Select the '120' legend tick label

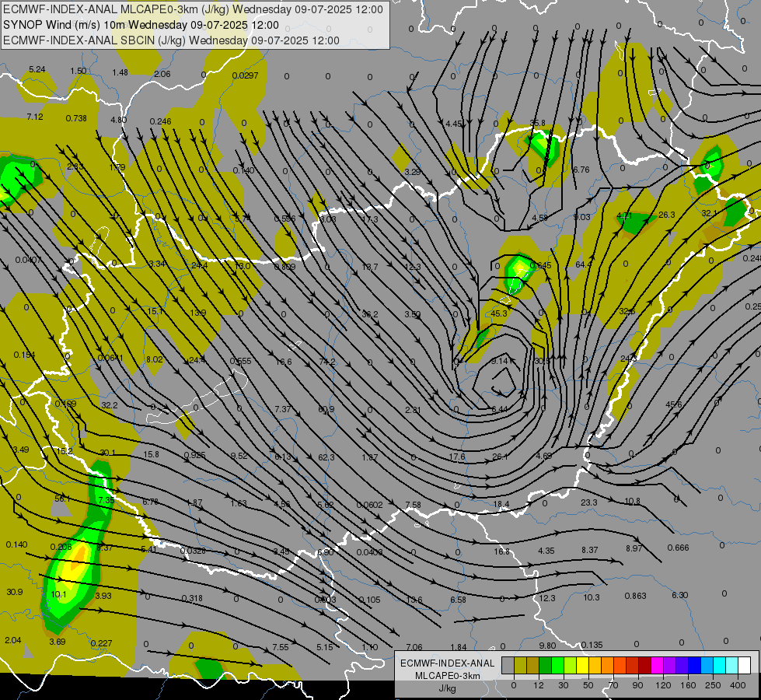click(x=663, y=685)
